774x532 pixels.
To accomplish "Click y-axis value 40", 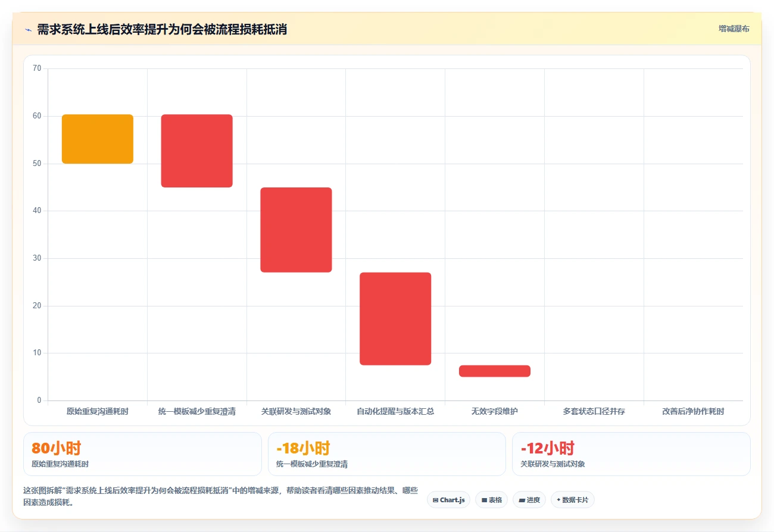I will [37, 211].
